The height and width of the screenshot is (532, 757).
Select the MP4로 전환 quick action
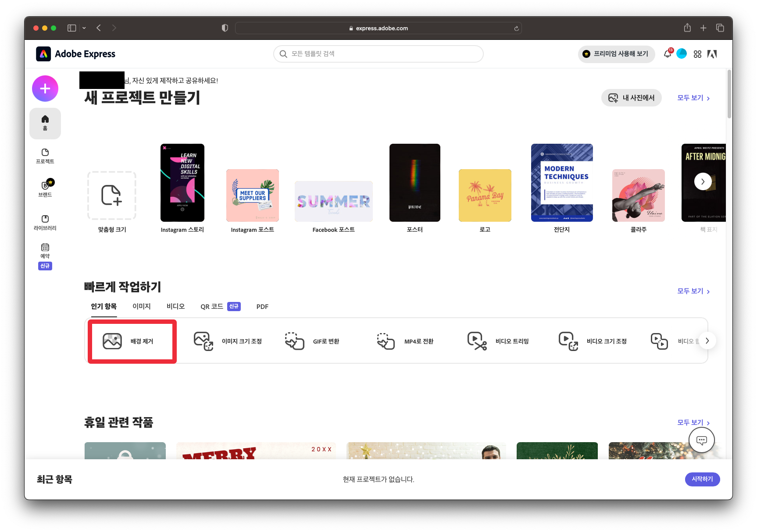[405, 341]
